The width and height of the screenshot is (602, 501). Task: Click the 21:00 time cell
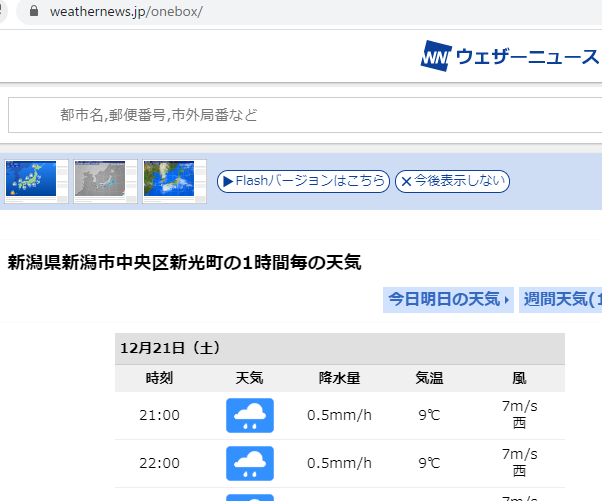(159, 415)
